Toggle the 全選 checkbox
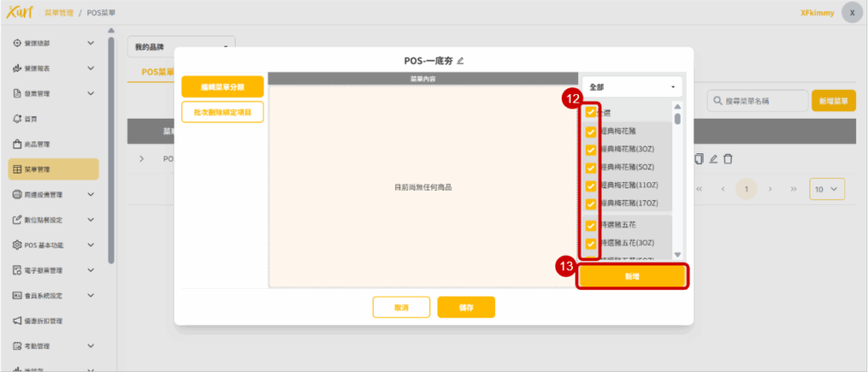The image size is (868, 372). pos(591,112)
